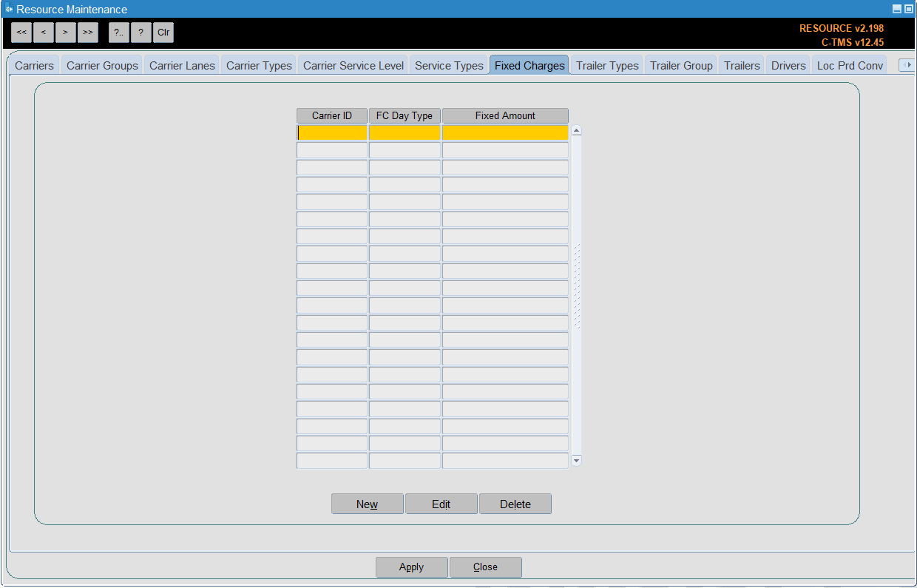
Task: Clear the form with Clr button
Action: click(163, 33)
